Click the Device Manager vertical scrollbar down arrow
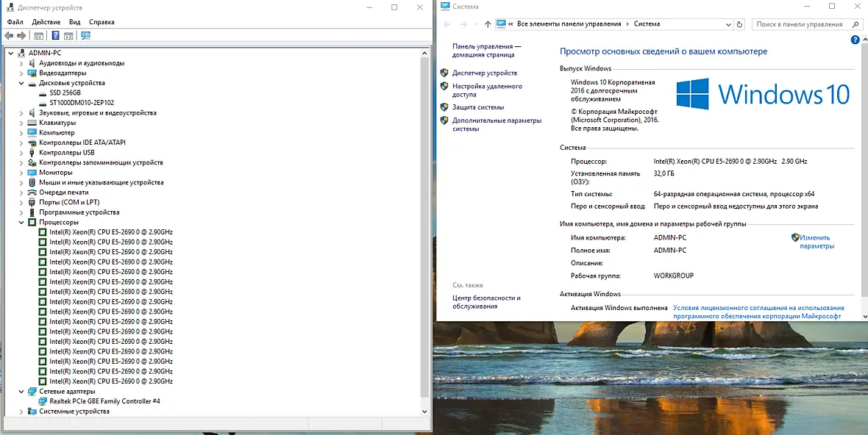This screenshot has height=435, width=868. 425,411
